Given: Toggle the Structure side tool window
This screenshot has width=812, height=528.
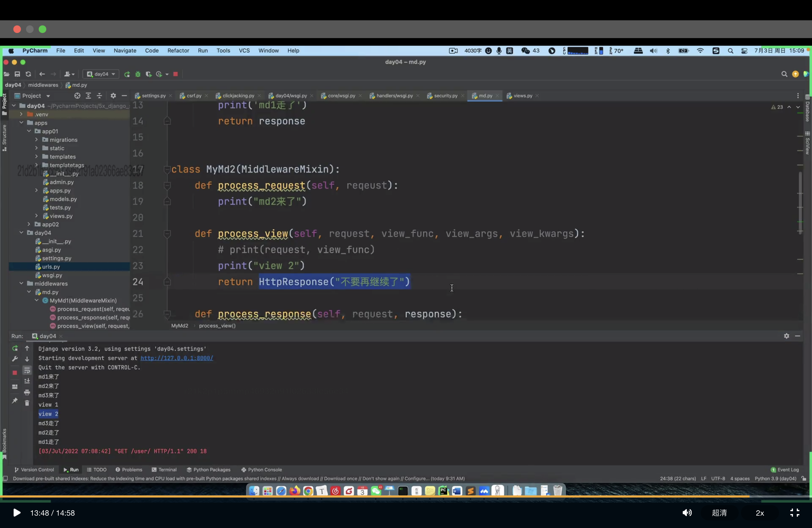Looking at the screenshot, I should point(4,138).
